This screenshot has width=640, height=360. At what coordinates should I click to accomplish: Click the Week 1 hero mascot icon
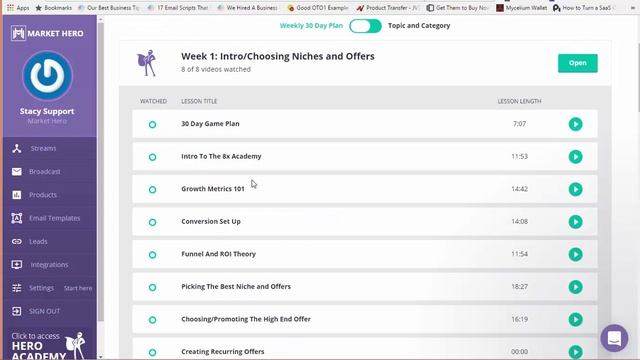tap(147, 63)
